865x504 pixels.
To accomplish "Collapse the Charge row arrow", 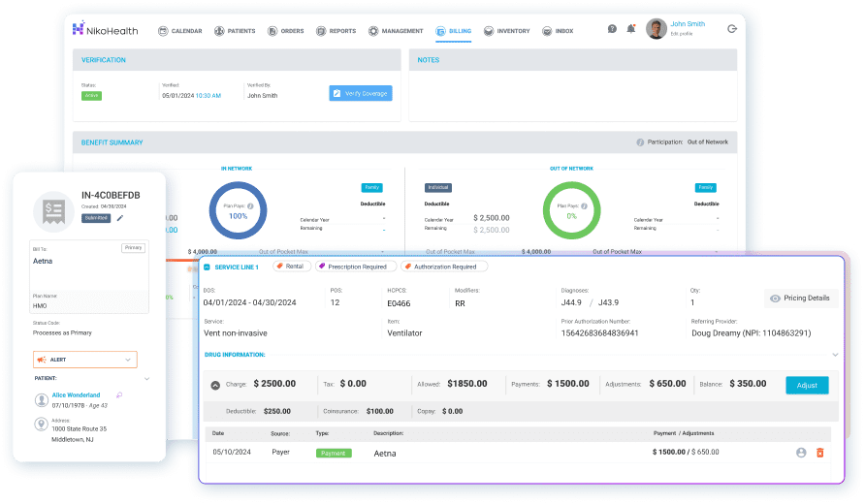I will (x=215, y=385).
